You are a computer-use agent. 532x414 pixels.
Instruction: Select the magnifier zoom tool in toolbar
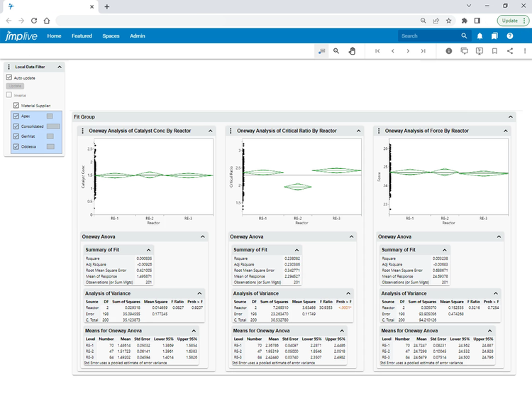pos(336,51)
